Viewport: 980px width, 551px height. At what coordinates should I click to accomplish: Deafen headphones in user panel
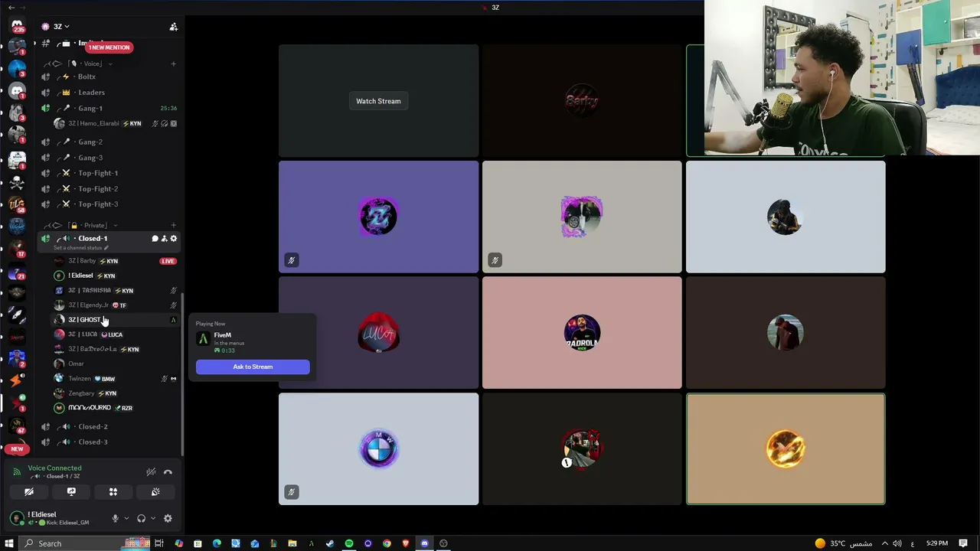141,518
